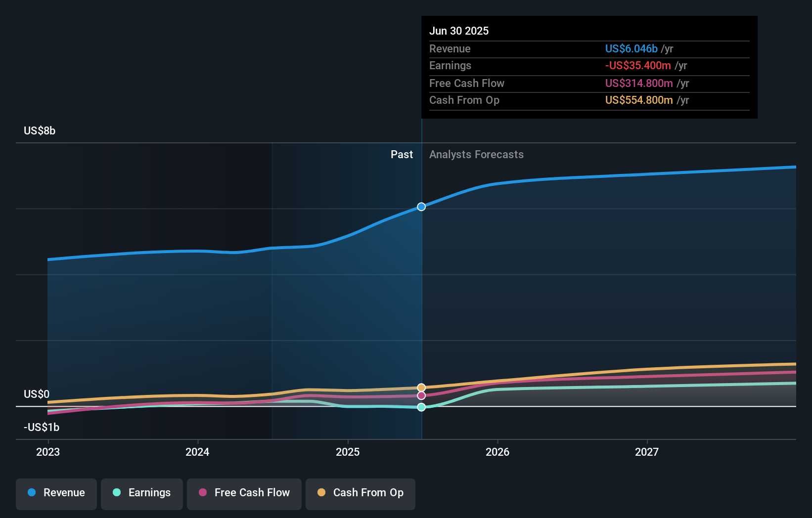
Task: Collapse the Analysts Forecasts section
Action: click(476, 154)
